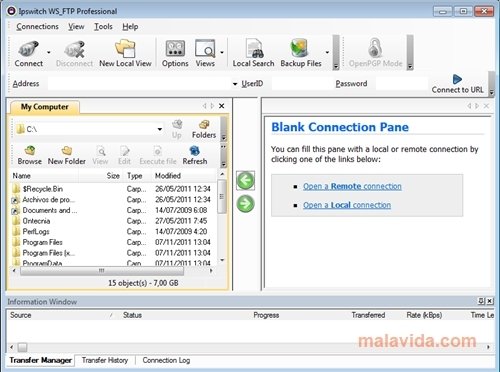This screenshot has height=372, width=500.
Task: Click the Up folder icon
Action: point(177,125)
